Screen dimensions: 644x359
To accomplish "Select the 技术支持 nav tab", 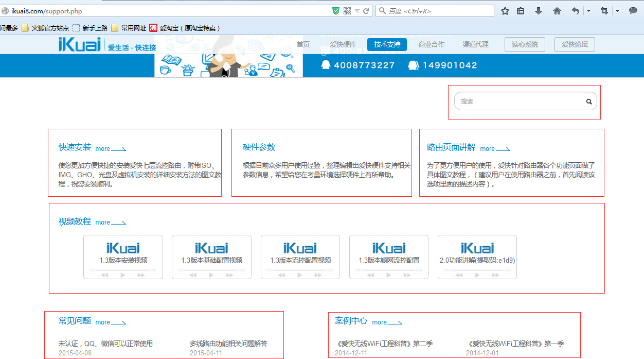I will [387, 44].
